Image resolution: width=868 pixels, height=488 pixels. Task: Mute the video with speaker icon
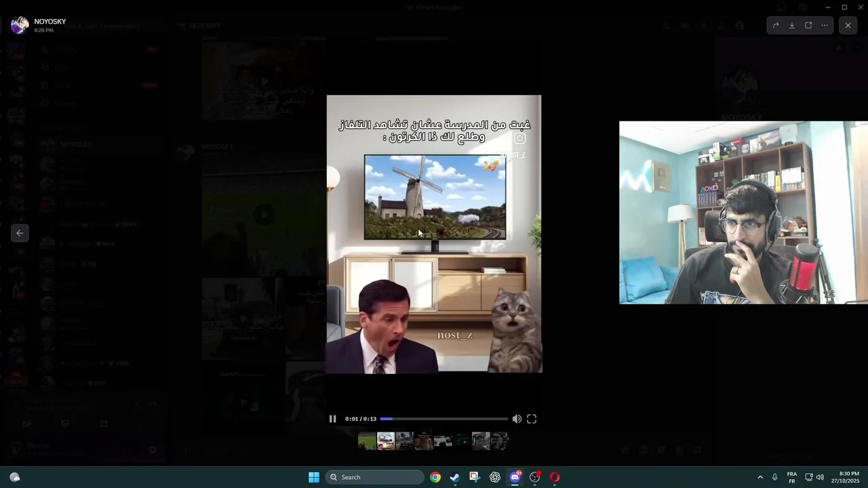517,419
